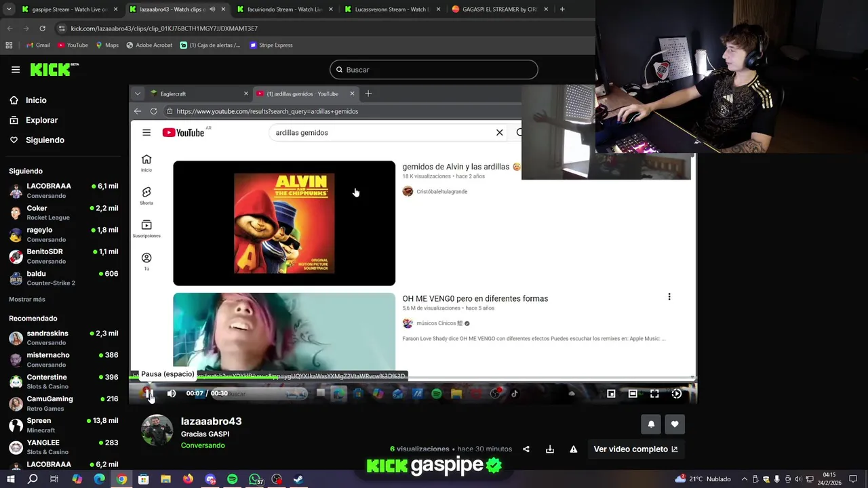The width and height of the screenshot is (868, 488).
Task: Open the Windows Start menu
Action: (x=10, y=479)
